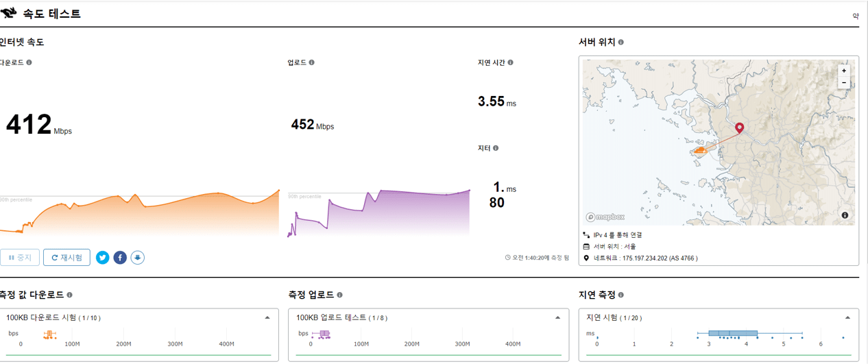
Task: Click the 속도 테스트 page title
Action: click(51, 13)
